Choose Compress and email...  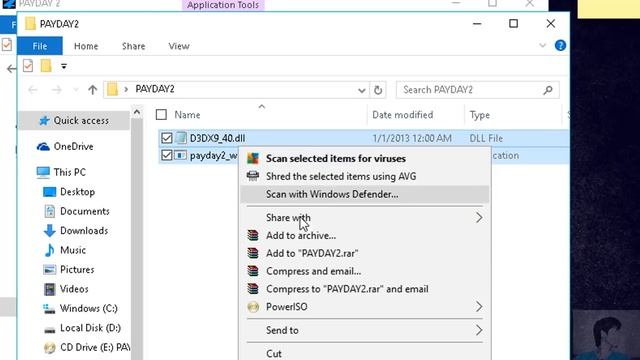(x=365, y=271)
